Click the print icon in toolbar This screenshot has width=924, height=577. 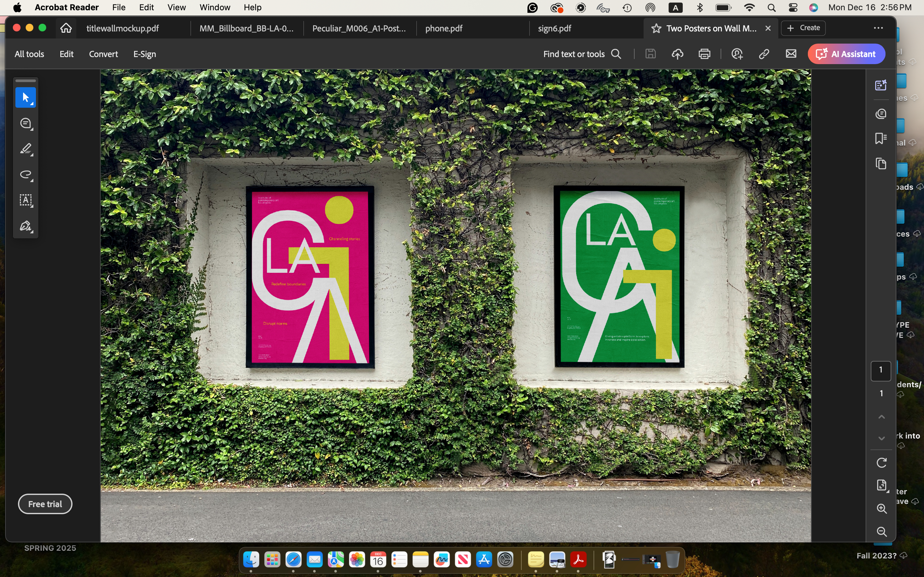click(704, 54)
